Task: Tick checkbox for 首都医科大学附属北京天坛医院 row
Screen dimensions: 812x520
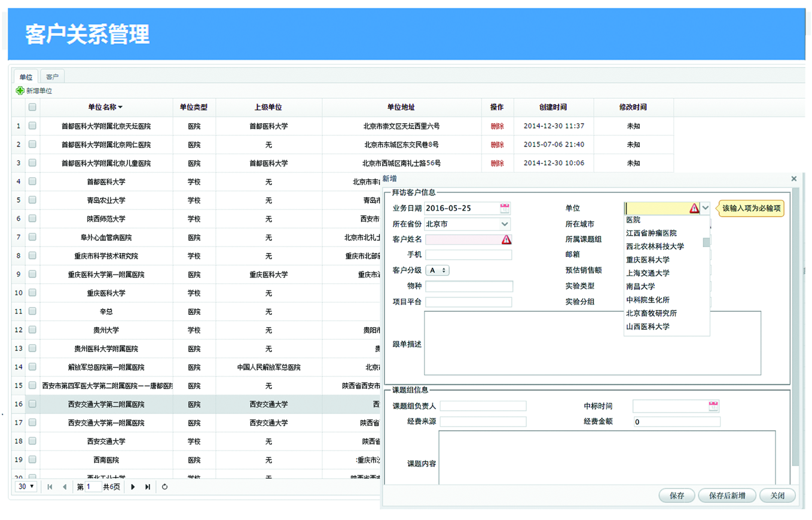Action: point(32,126)
